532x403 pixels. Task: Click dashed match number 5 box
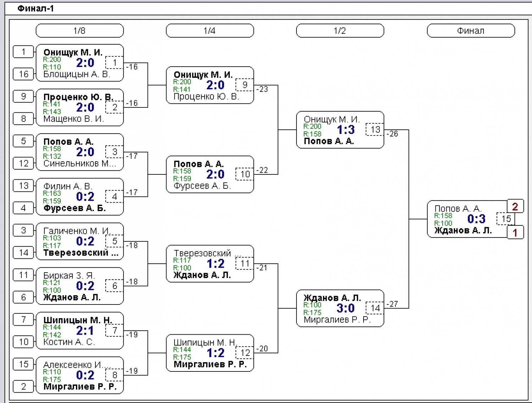(115, 241)
